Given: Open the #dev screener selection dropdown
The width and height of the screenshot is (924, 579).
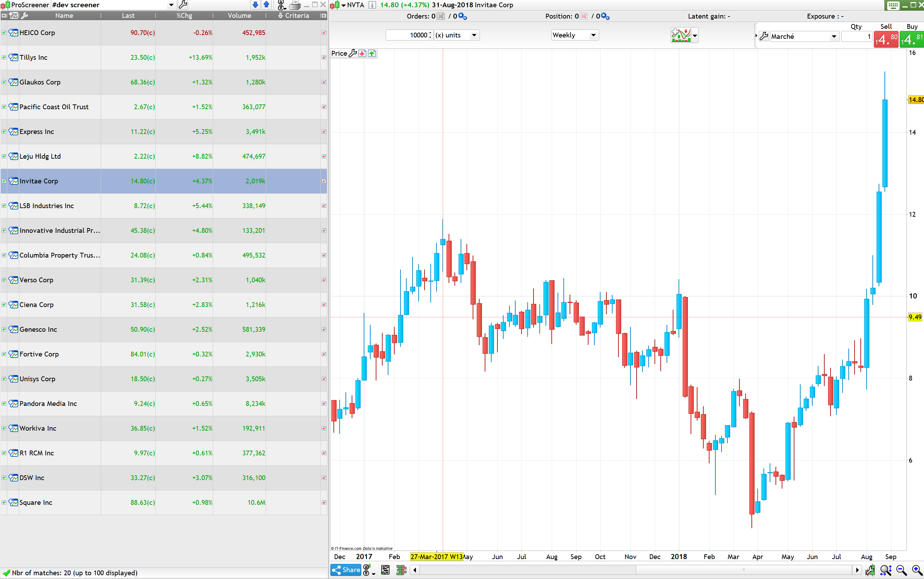Looking at the screenshot, I should point(171,5).
